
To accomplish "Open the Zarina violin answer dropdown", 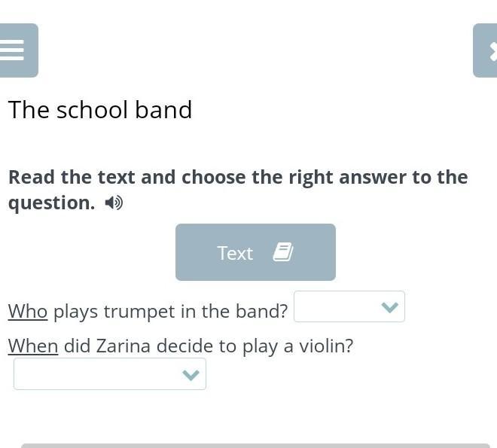I will click(109, 374).
